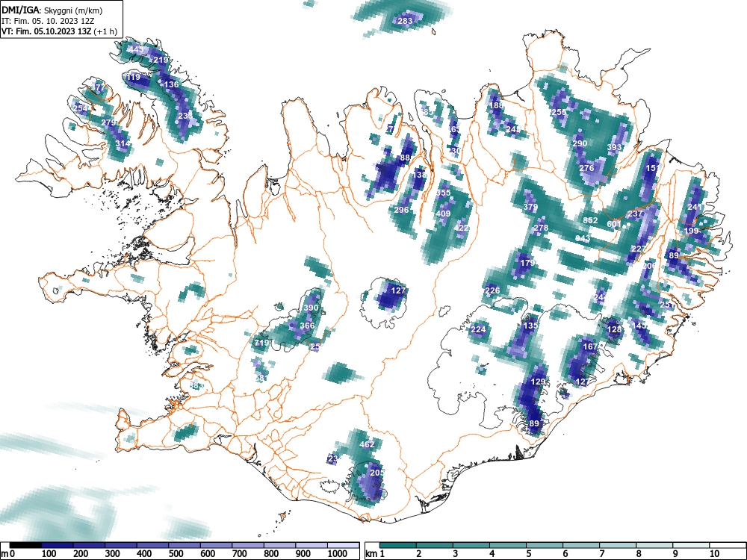Click the visibility value 219 on the map
This screenshot has height=560, width=747.
pos(161,60)
